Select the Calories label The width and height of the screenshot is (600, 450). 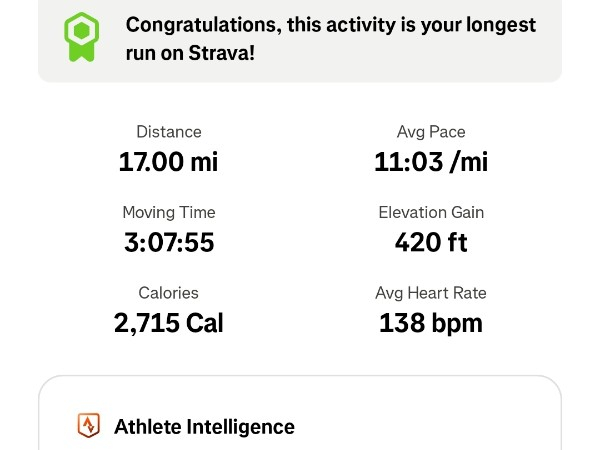(x=169, y=293)
